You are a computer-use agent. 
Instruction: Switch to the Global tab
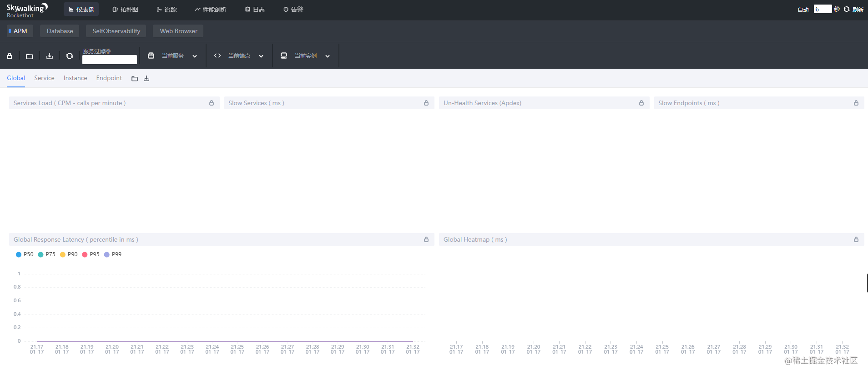click(16, 78)
